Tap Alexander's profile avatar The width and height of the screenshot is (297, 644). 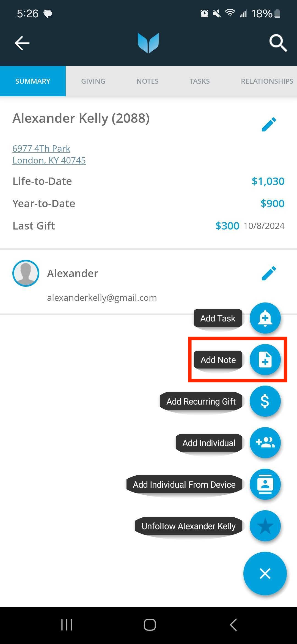pos(26,273)
